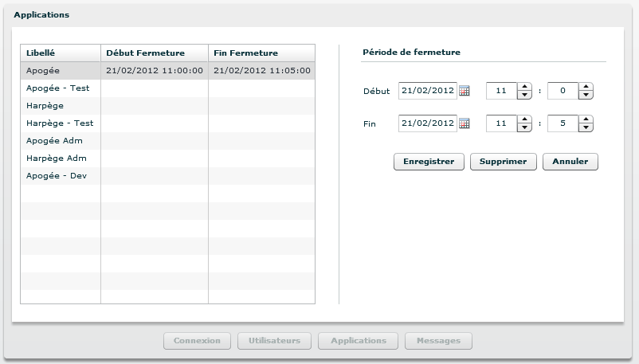This screenshot has width=639, height=364.
Task: Increase the Début minute value
Action: click(x=586, y=87)
